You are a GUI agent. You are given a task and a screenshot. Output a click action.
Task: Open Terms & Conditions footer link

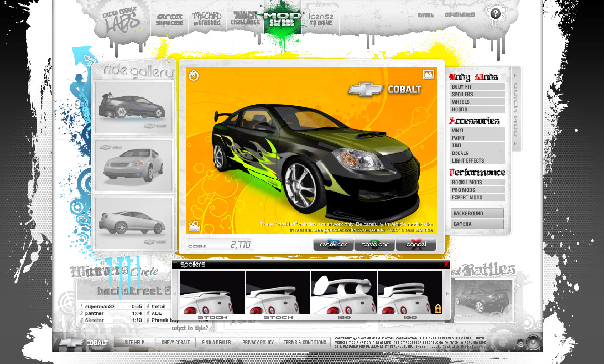[x=305, y=342]
